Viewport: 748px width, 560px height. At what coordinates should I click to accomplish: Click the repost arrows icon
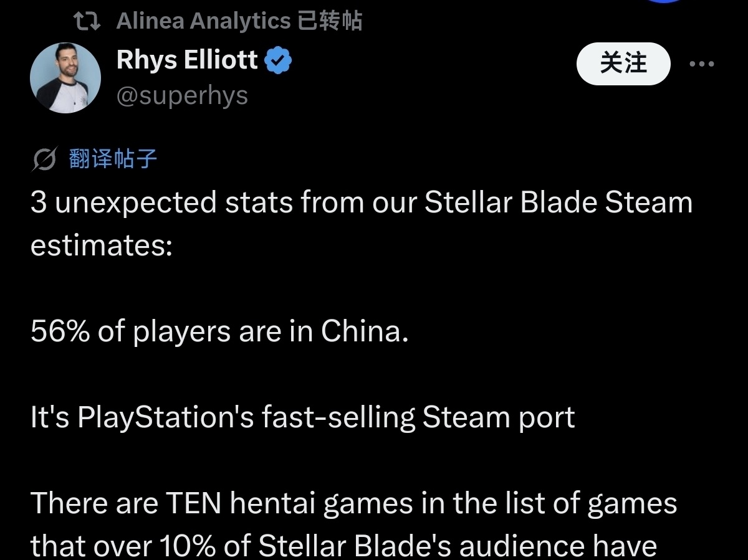click(87, 22)
